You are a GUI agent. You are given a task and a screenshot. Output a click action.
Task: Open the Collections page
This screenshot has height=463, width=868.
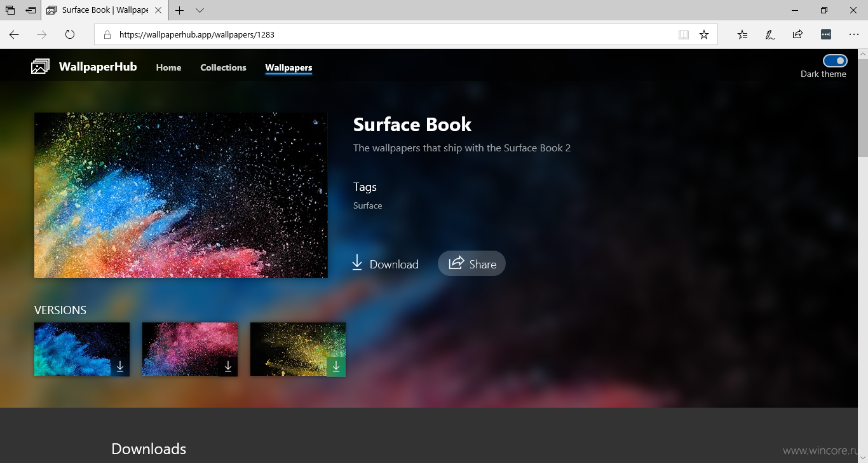click(223, 67)
